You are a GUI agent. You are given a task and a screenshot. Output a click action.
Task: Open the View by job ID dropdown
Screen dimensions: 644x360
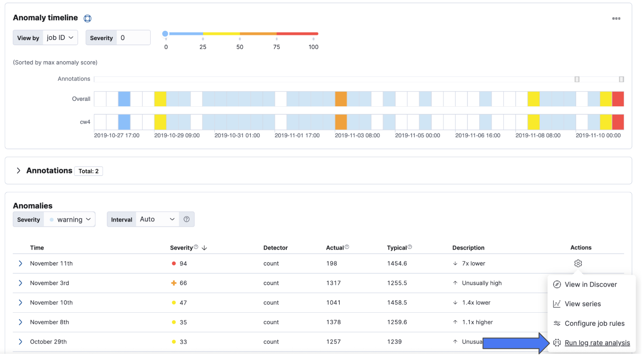point(60,37)
